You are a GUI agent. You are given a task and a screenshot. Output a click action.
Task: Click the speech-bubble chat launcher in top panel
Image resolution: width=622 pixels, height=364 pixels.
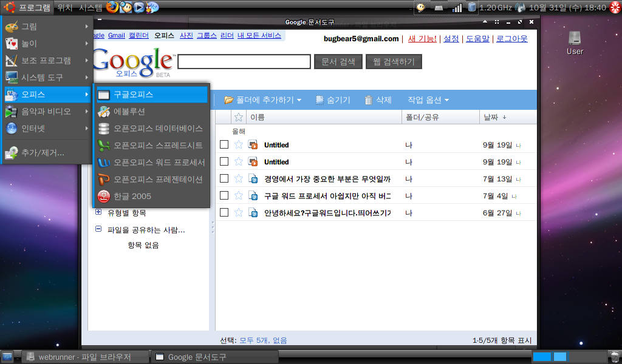pyautogui.click(x=152, y=7)
